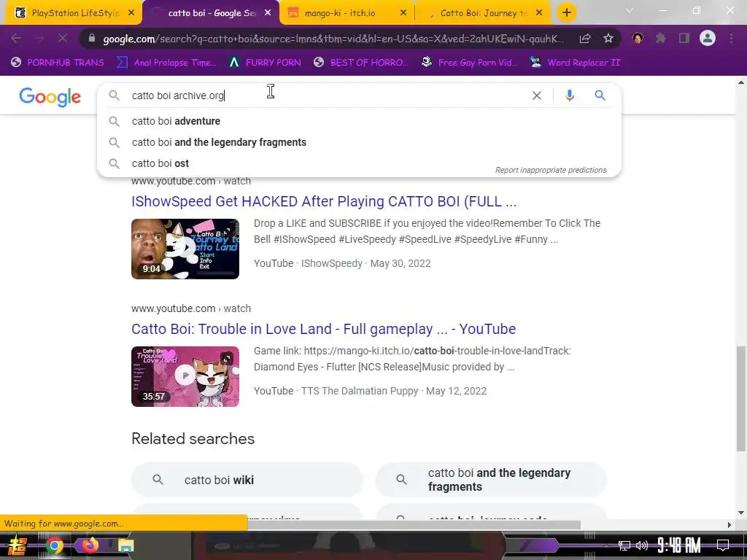Click the 'YouTube · IShowSpeedy · May 30, 2022' line
This screenshot has height=560, width=747.
(x=342, y=263)
